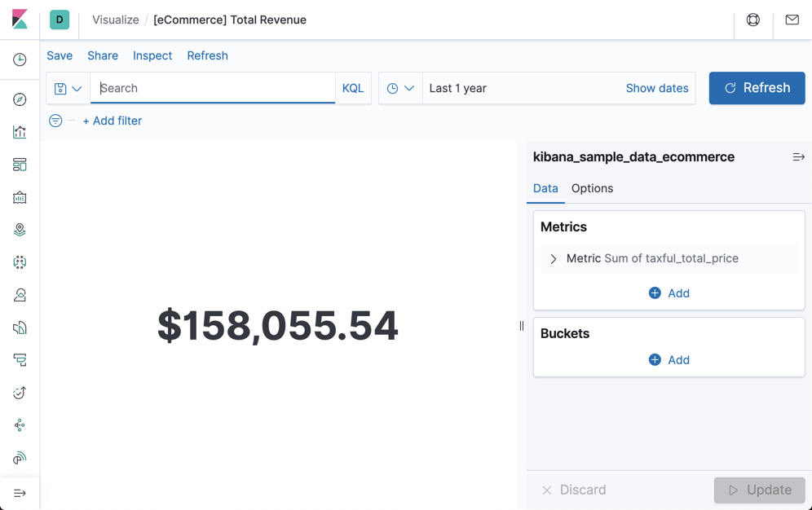Click the D space avatar
The height and width of the screenshot is (510, 812).
(x=60, y=20)
